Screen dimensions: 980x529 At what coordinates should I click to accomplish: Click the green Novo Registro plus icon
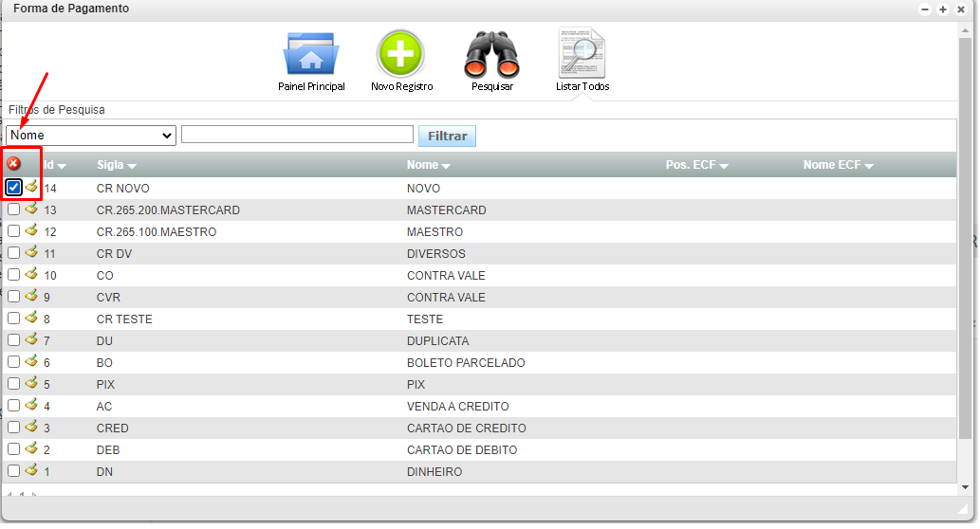(x=401, y=55)
